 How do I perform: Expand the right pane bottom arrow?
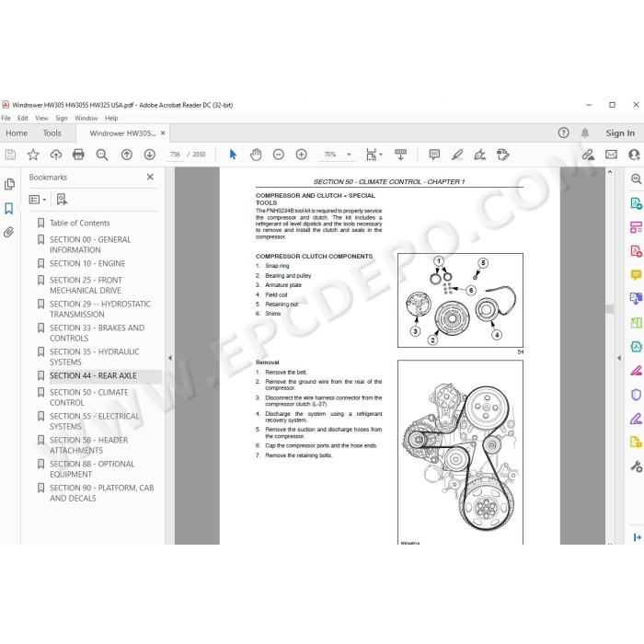pyautogui.click(x=637, y=536)
